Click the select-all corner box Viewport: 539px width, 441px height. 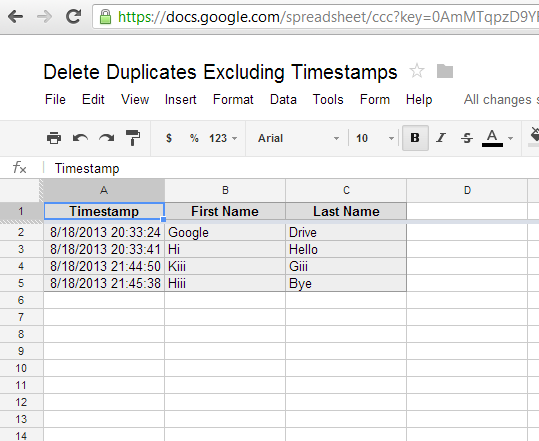coord(21,190)
